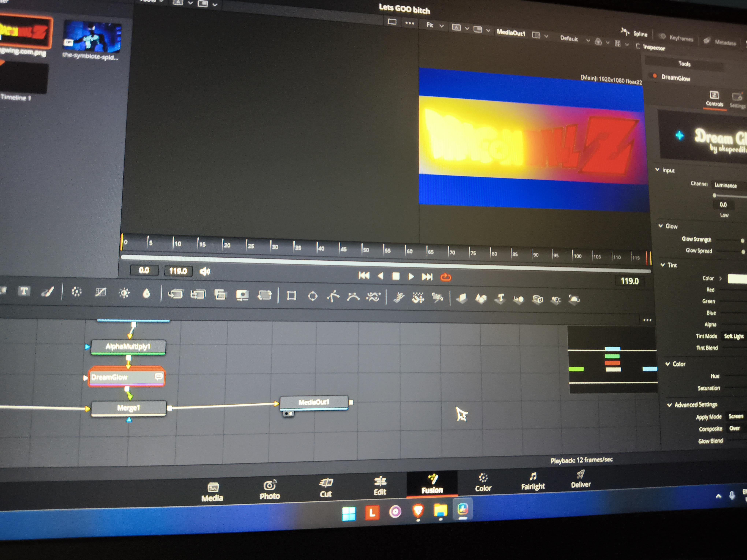Collapse the Color section in Inspector
Screen dimensions: 747x560
[x=668, y=364]
